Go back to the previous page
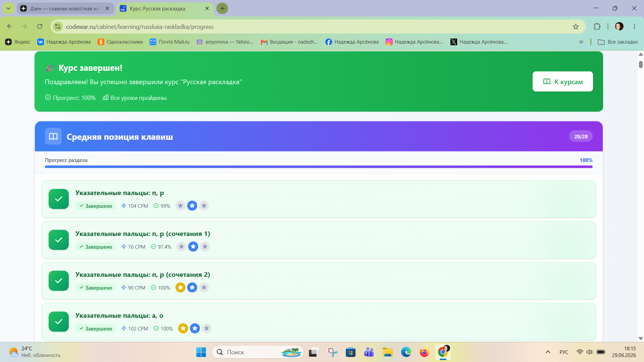644x362 pixels. [9, 26]
